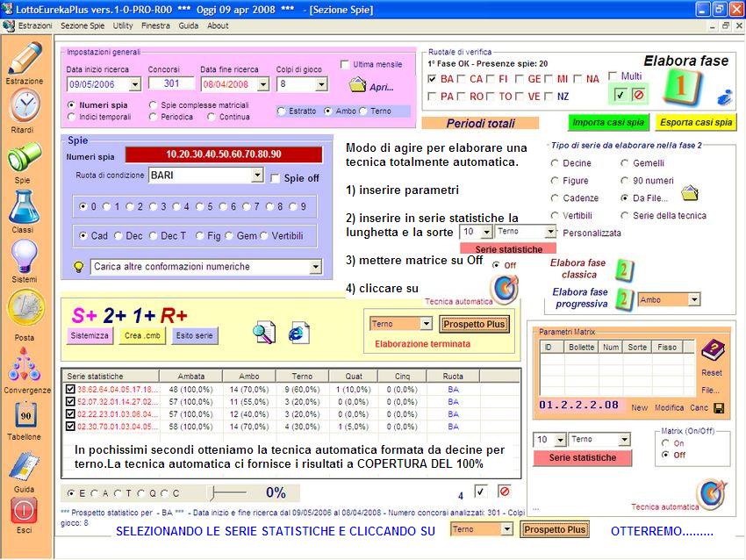This screenshot has width=746, height=560.
Task: Click the Elabora fase classica 2 icon
Action: [624, 269]
